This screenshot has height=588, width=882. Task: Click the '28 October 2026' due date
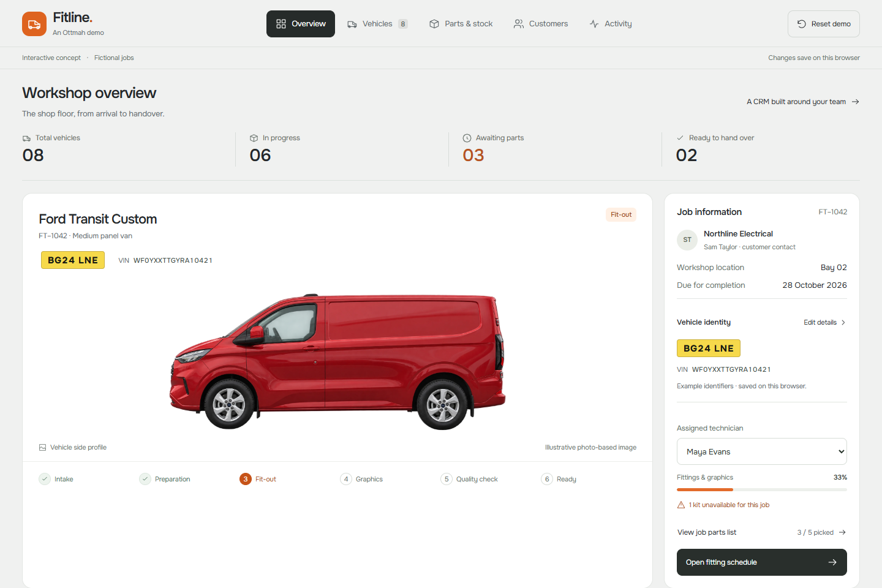[x=815, y=285]
